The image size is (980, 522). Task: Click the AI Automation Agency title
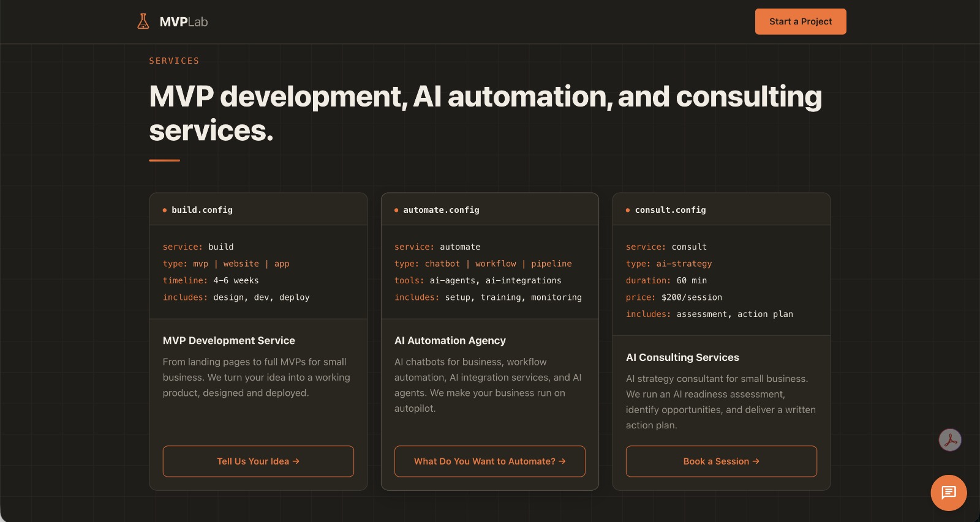tap(450, 341)
